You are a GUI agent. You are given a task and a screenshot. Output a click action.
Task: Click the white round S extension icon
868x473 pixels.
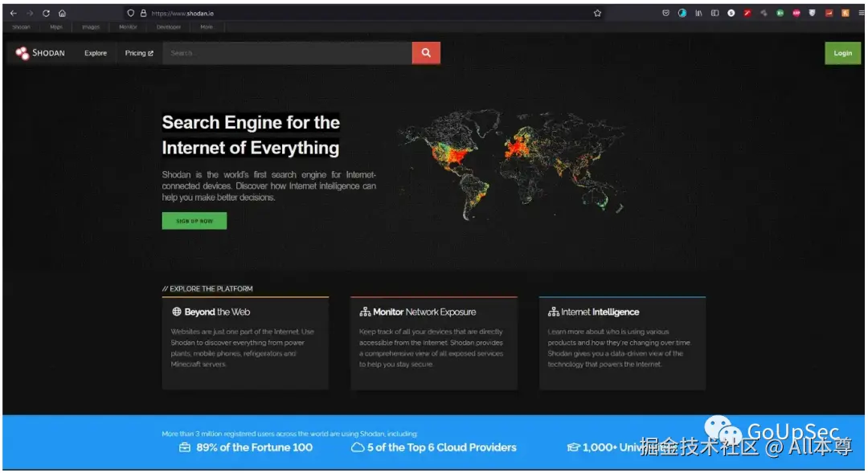coord(731,14)
